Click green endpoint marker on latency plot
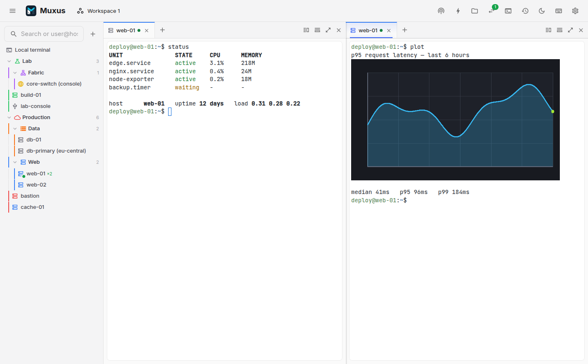Viewport: 588px width, 364px height. click(x=552, y=111)
